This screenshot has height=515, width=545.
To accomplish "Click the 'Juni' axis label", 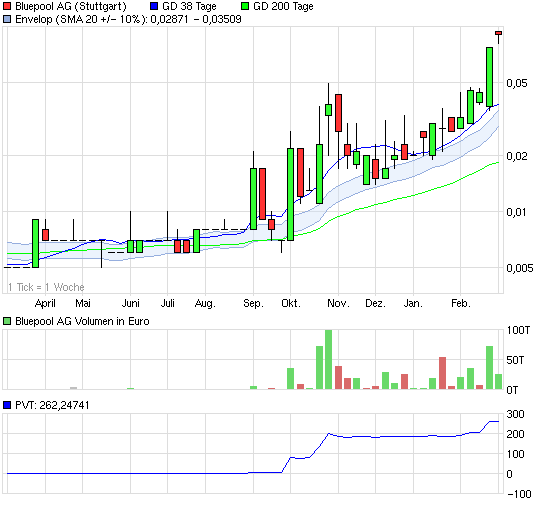I will 131,303.
